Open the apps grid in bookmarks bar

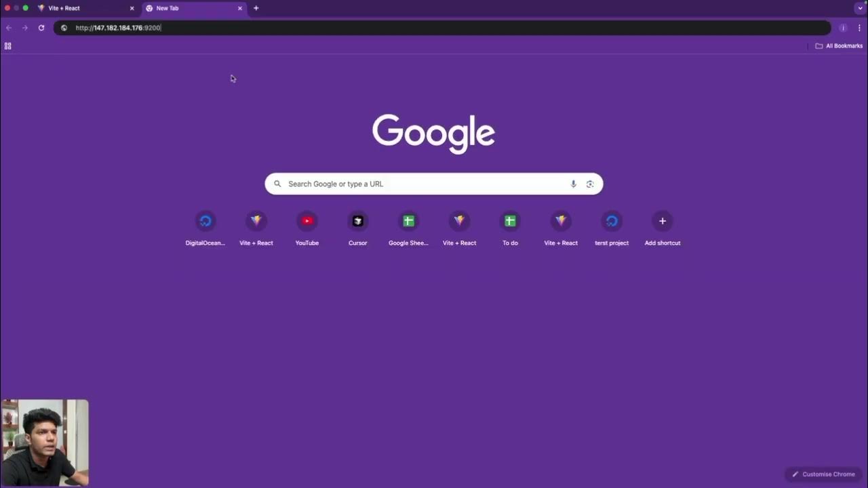click(8, 46)
